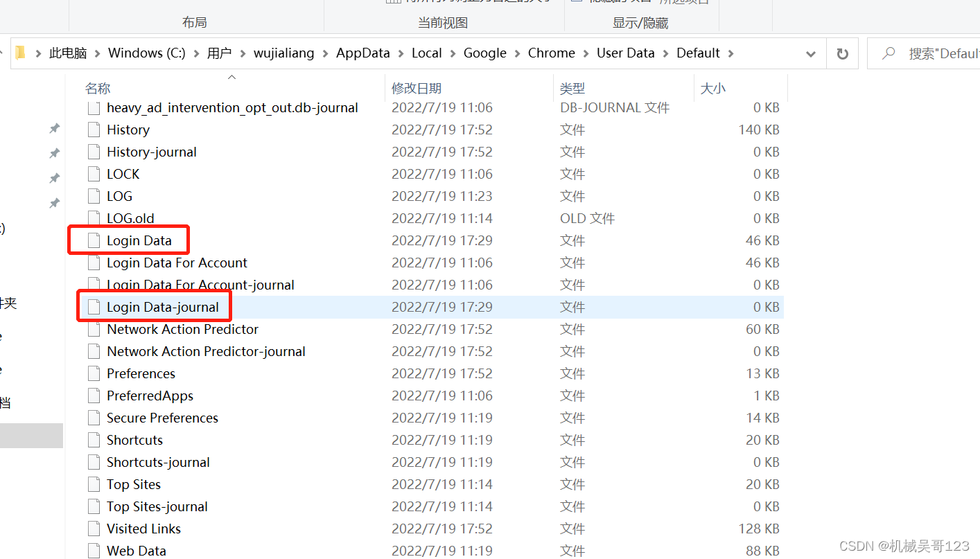This screenshot has height=559, width=980.
Task: Expand chevron after Google breadcrumb
Action: click(517, 53)
